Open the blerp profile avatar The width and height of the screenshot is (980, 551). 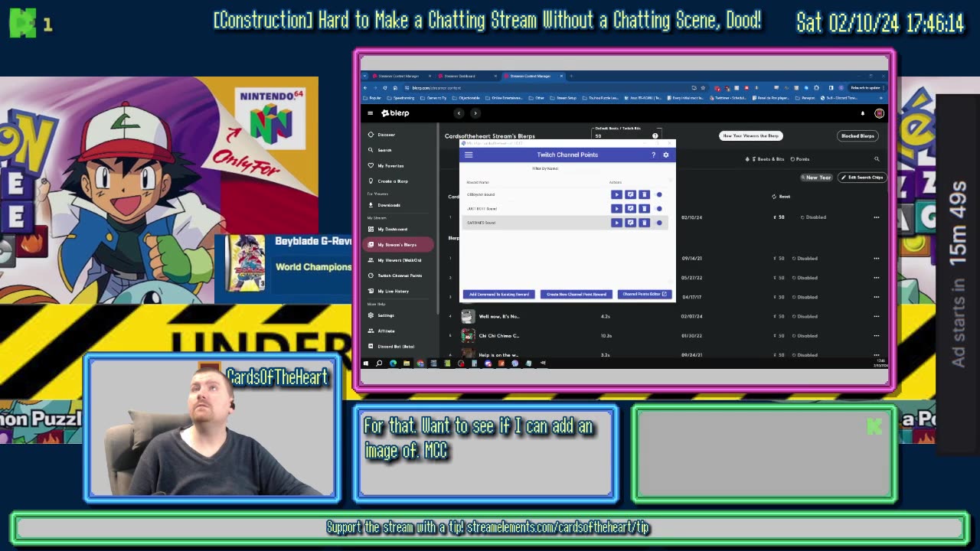coord(879,113)
